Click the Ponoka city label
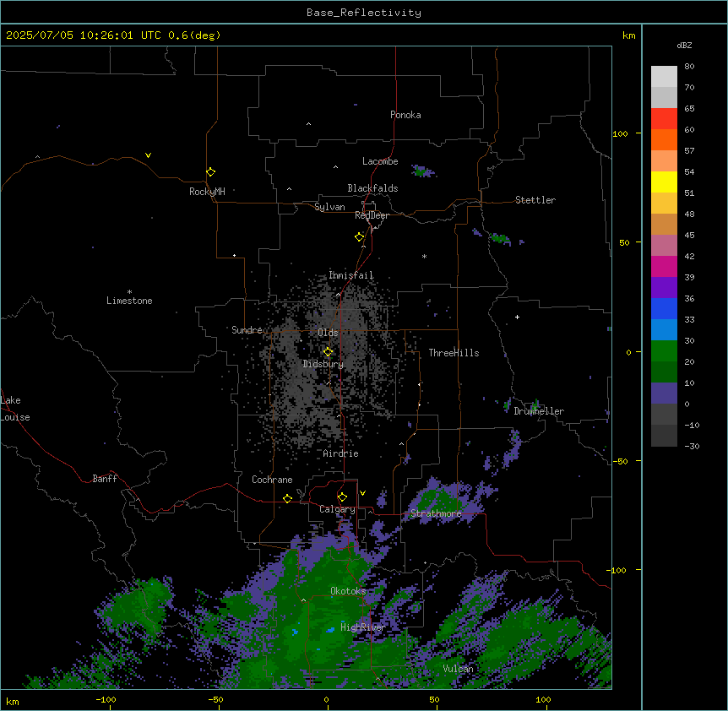The image size is (728, 711). 405,115
